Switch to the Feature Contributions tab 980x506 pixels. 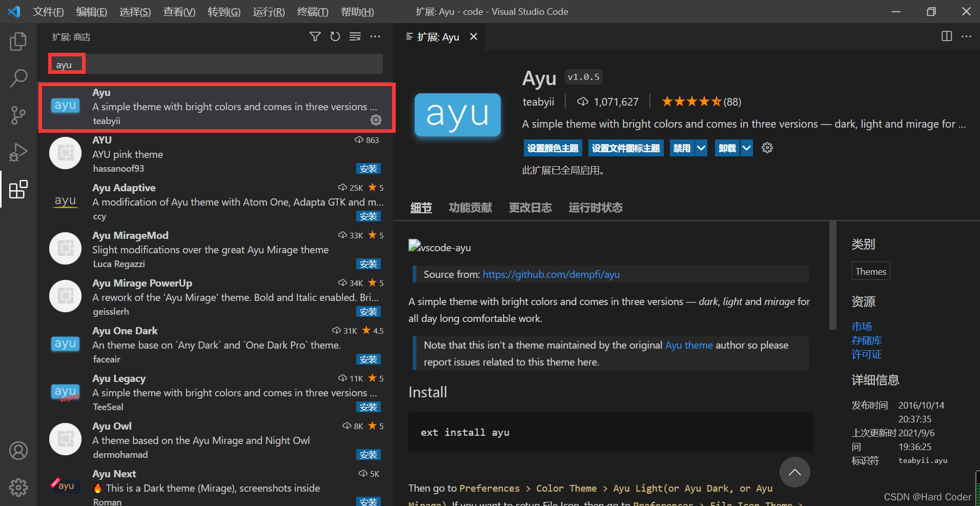470,208
